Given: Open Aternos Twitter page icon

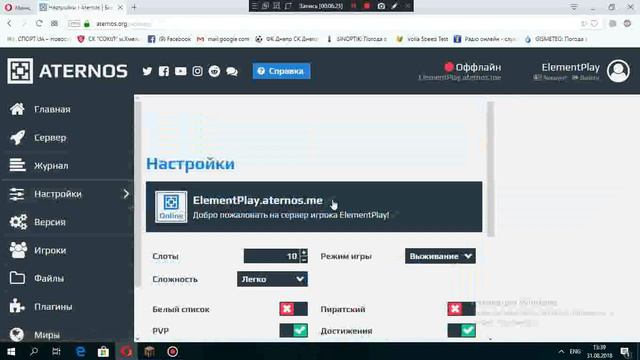Looking at the screenshot, I should pyautogui.click(x=147, y=71).
